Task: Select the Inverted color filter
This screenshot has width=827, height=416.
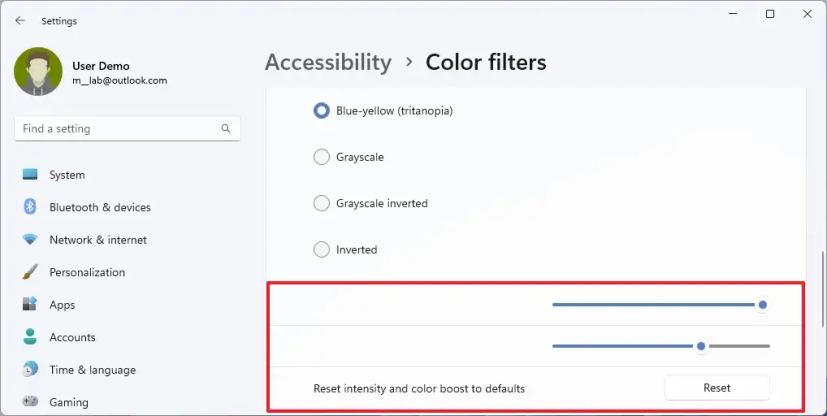Action: pyautogui.click(x=321, y=249)
